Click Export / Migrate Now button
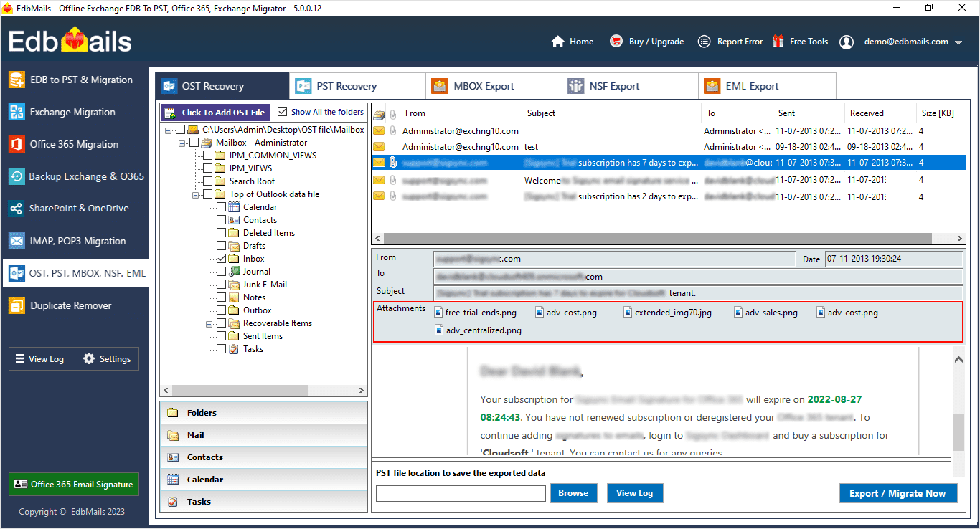The width and height of the screenshot is (980, 529). coord(898,493)
